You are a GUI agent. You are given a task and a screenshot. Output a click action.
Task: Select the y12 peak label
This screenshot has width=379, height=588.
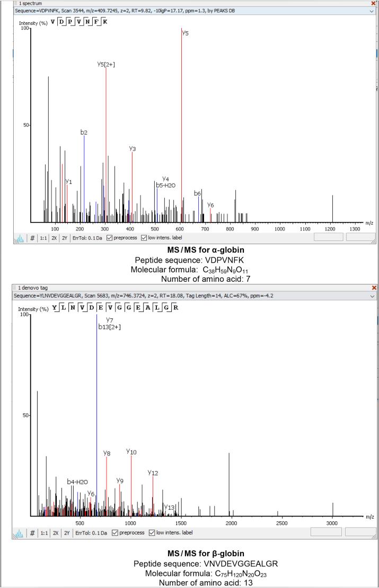click(x=153, y=473)
